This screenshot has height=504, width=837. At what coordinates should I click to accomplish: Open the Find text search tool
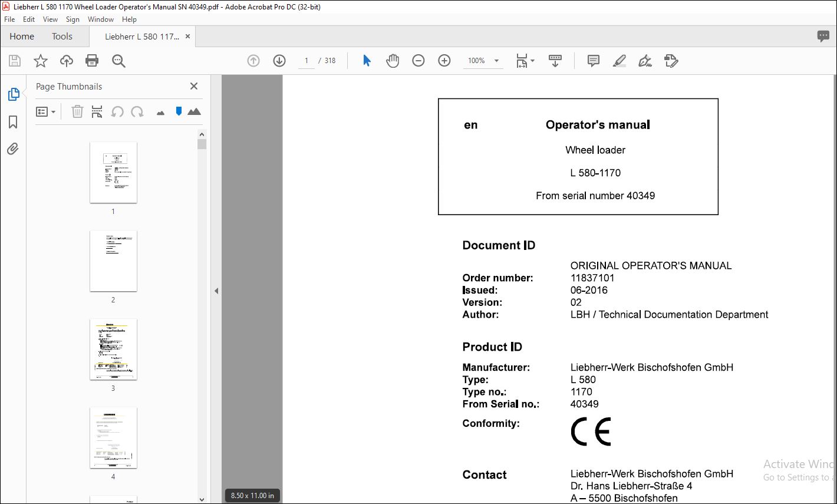(x=118, y=61)
